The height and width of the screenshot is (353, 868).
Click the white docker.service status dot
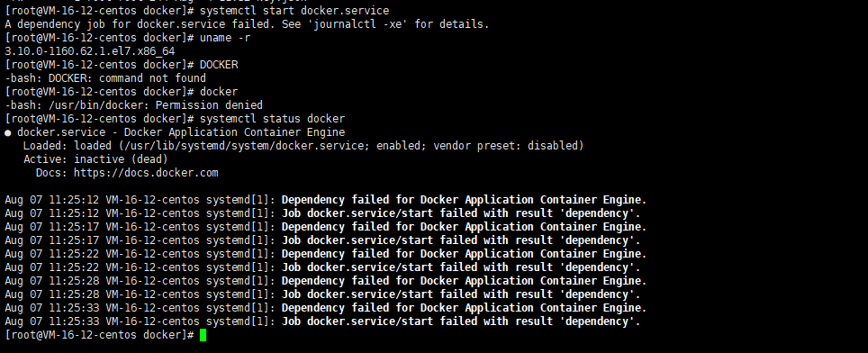point(8,132)
